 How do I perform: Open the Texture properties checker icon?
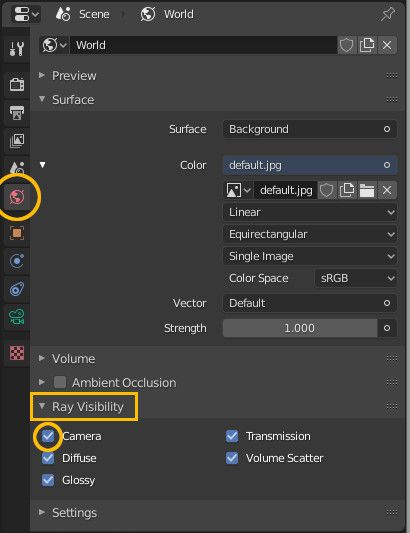(x=16, y=353)
